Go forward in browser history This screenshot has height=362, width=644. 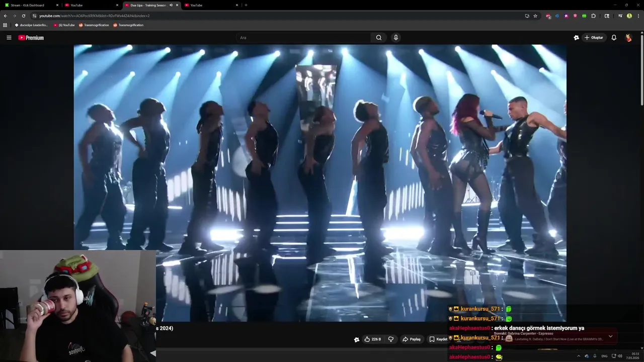pyautogui.click(x=15, y=16)
